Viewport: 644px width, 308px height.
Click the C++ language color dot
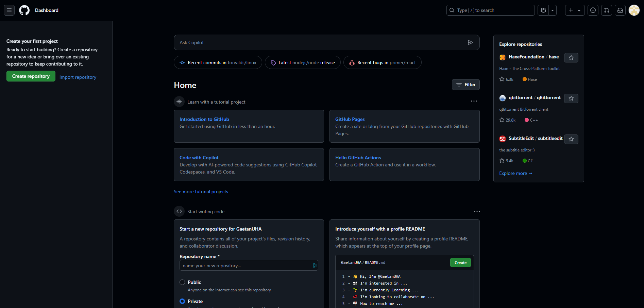pyautogui.click(x=526, y=120)
